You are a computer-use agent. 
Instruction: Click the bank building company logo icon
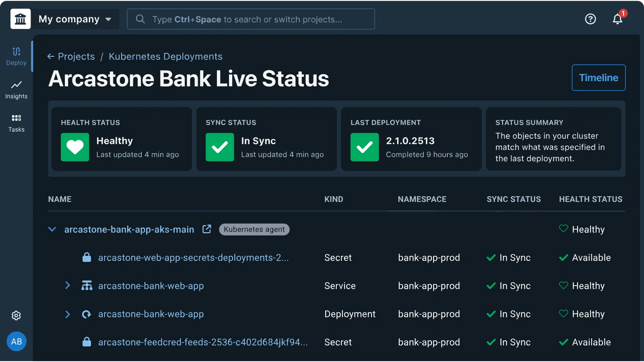click(x=21, y=19)
